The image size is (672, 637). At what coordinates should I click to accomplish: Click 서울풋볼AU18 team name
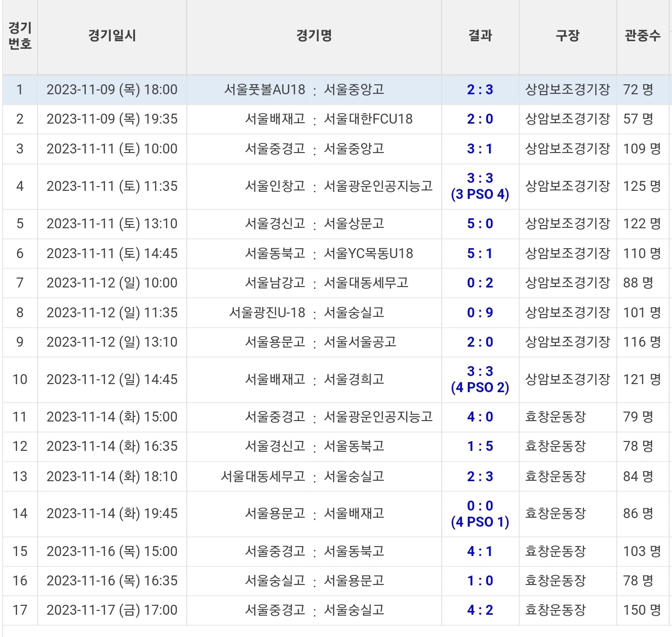pos(264,90)
